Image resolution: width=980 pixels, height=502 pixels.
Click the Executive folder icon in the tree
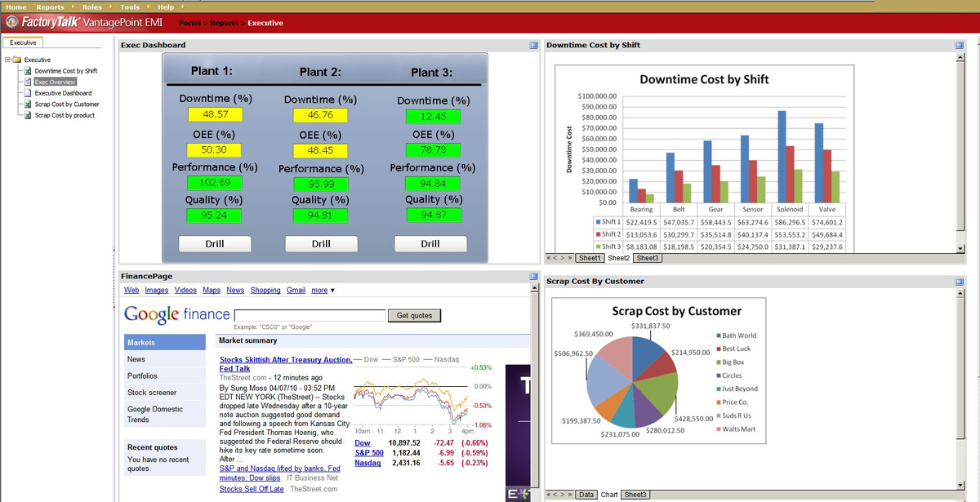tap(15, 60)
